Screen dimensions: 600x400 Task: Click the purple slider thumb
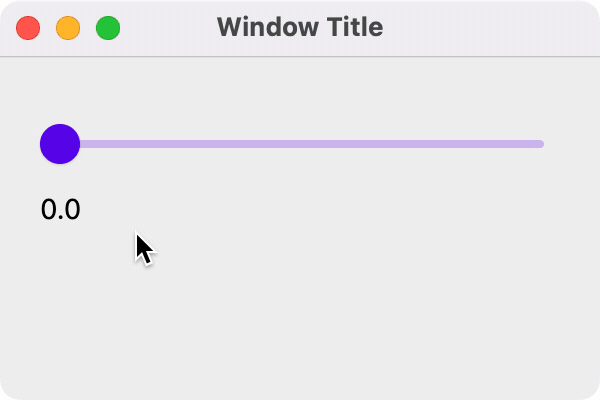60,144
